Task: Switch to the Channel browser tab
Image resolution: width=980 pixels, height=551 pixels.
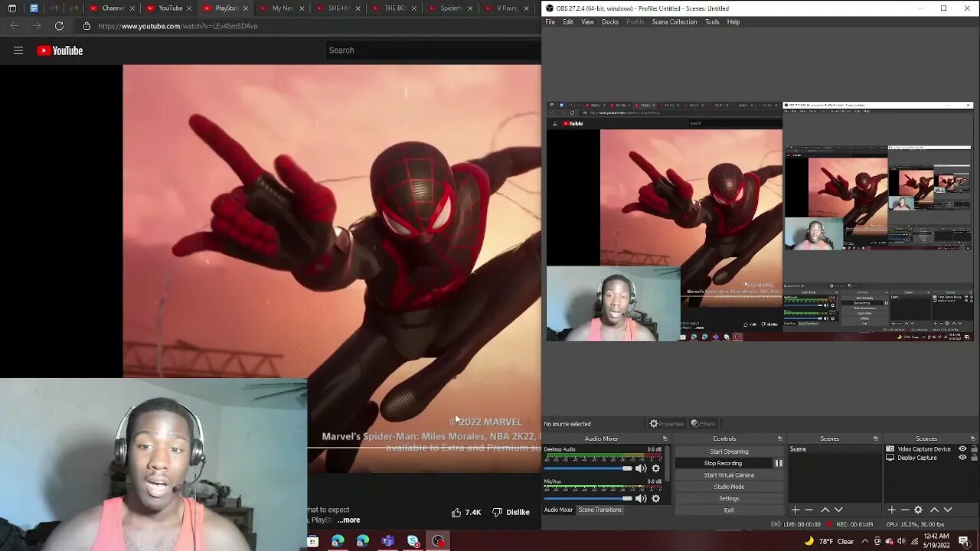Action: [x=113, y=8]
